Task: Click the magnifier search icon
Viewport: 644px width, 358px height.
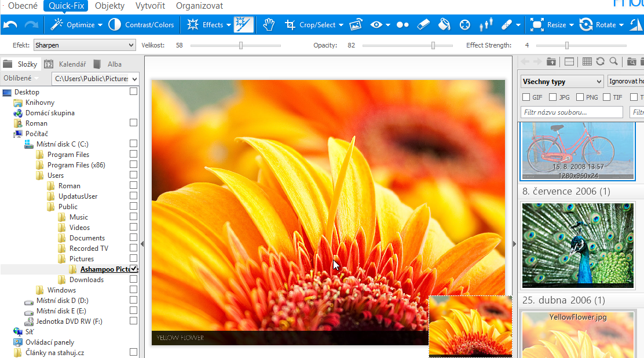Action: tap(614, 61)
